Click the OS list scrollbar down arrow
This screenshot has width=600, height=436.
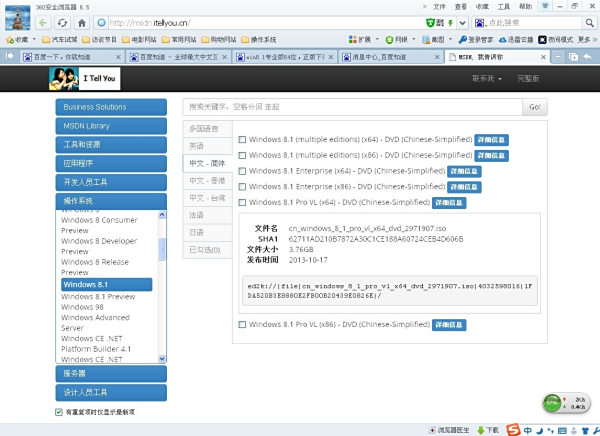pyautogui.click(x=162, y=359)
